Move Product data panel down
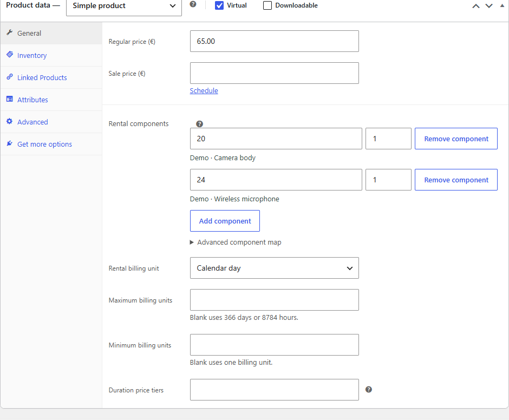The width and height of the screenshot is (509, 420). coord(489,6)
